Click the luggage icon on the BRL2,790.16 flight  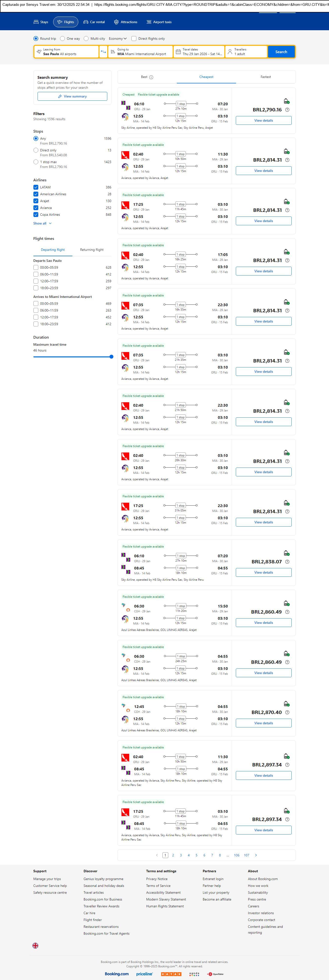click(286, 101)
